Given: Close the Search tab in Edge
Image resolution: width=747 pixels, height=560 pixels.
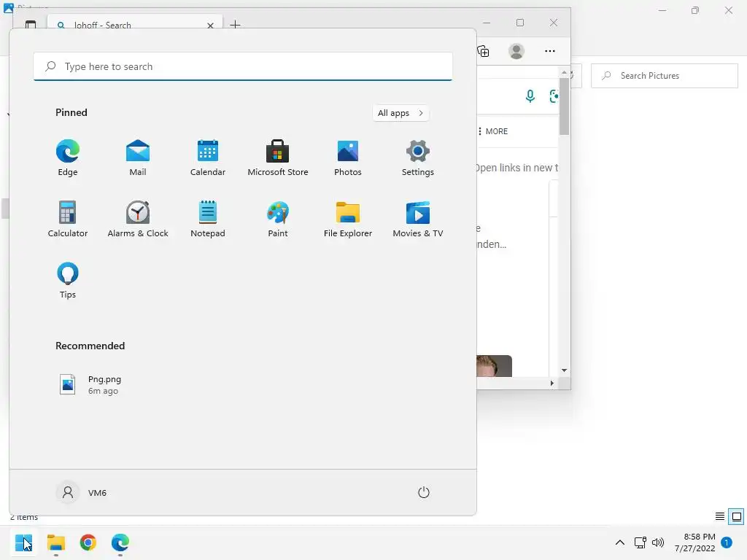Looking at the screenshot, I should [210, 26].
